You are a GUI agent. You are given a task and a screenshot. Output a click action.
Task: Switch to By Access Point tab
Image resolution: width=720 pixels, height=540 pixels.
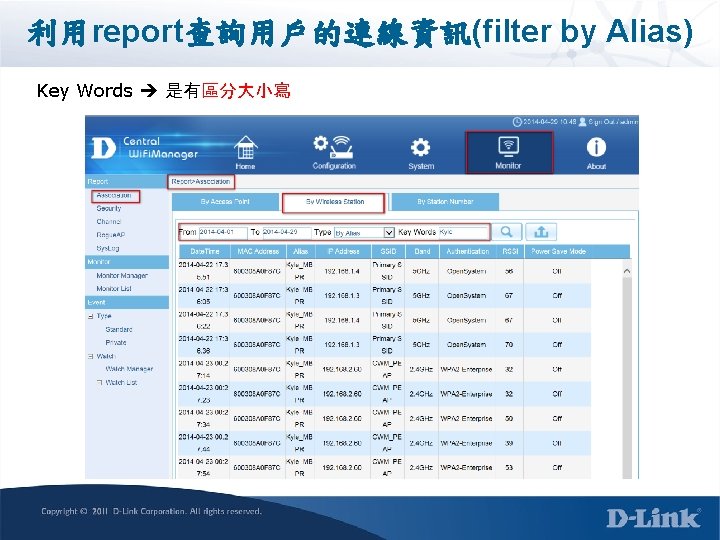[x=225, y=202]
